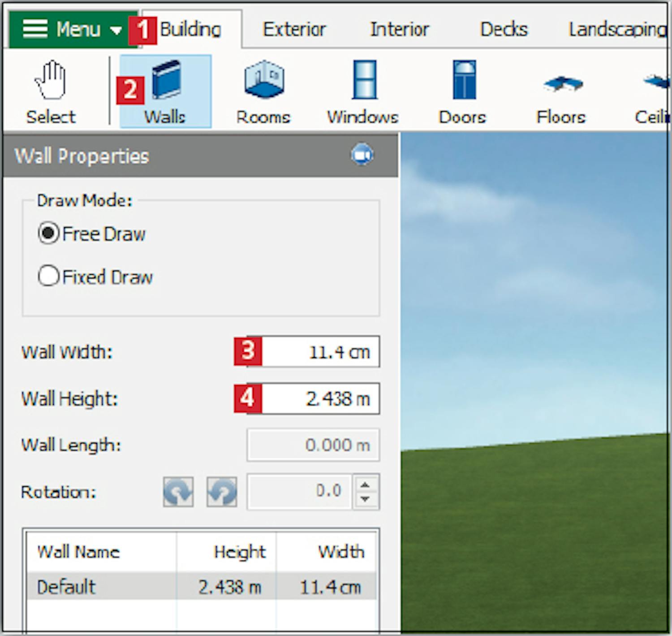The height and width of the screenshot is (636, 672).
Task: Increase rotation with spinner up arrow
Action: click(x=365, y=485)
